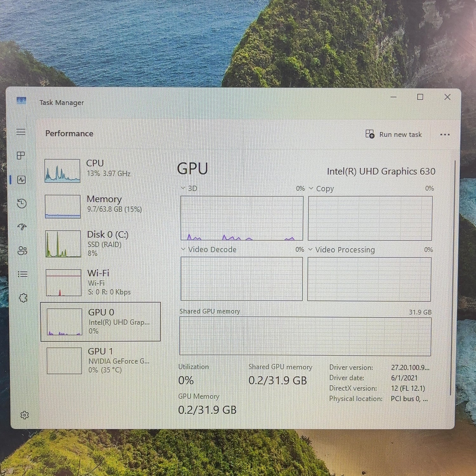
Task: Maximize the Task Manager window
Action: pyautogui.click(x=420, y=97)
